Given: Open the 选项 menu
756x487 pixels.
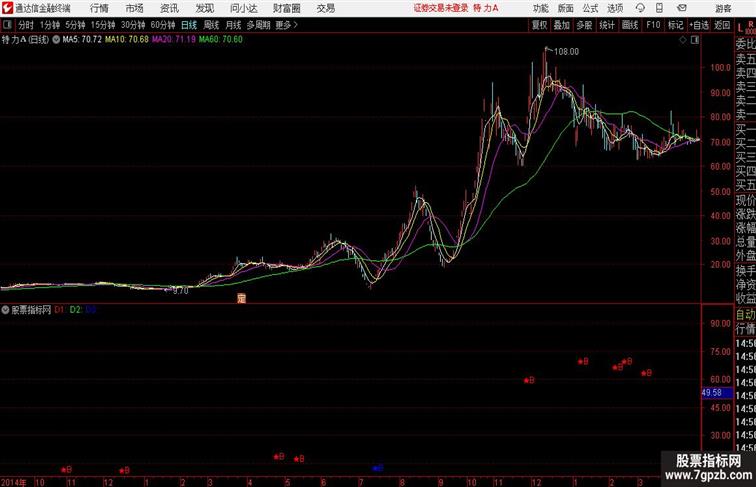Looking at the screenshot, I should pyautogui.click(x=615, y=8).
